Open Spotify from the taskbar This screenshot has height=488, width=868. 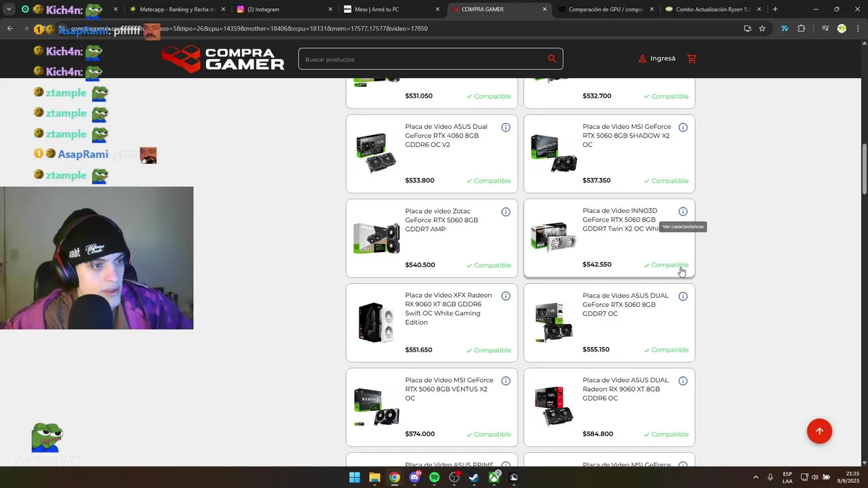tap(434, 477)
